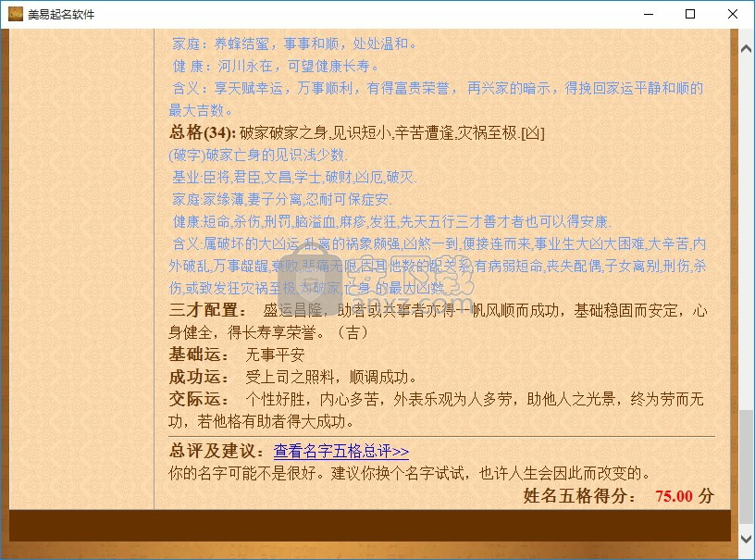
Task: Click the line 家庭:家缘薄,妻子分离
Action: click(x=282, y=199)
